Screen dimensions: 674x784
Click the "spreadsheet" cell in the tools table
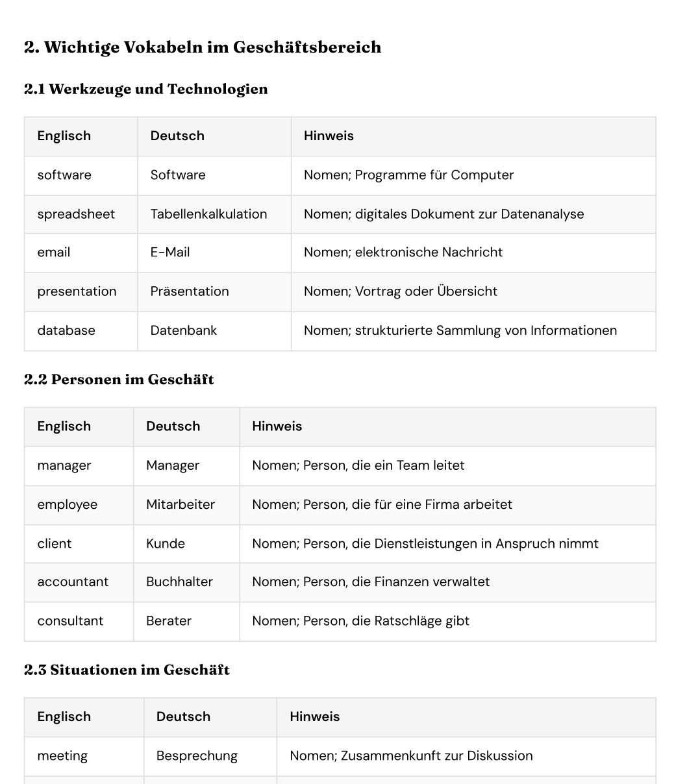(x=76, y=214)
